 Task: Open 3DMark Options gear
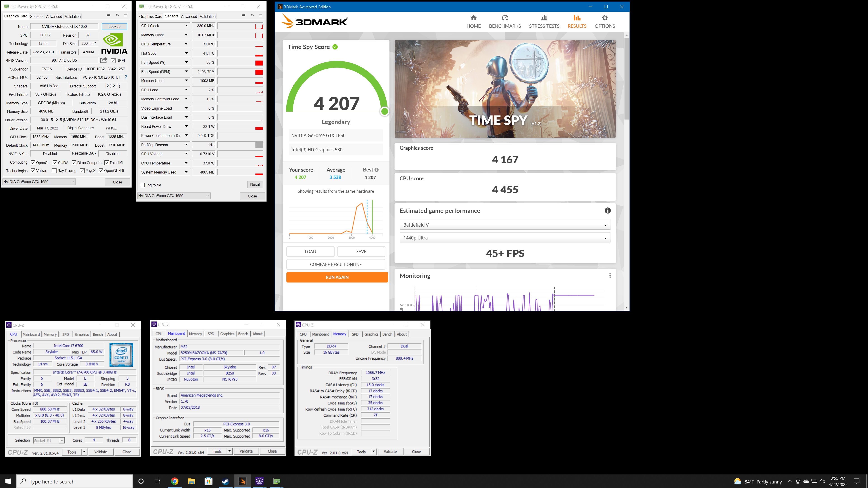604,18
